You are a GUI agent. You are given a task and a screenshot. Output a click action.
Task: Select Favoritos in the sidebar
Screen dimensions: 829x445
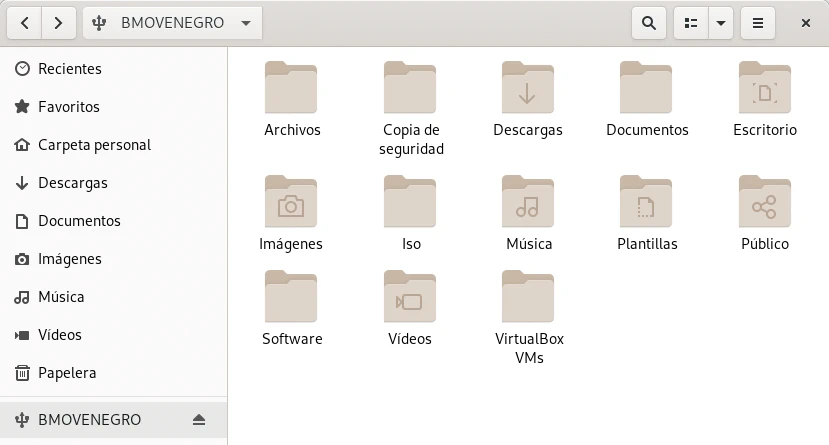click(69, 107)
